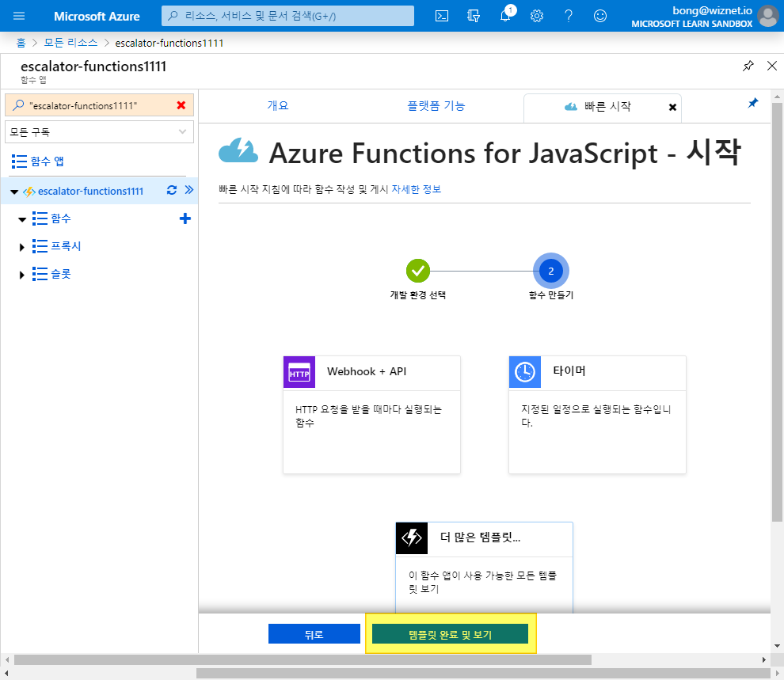Switch to the 개요 tab
This screenshot has width=784, height=680.
[x=277, y=105]
